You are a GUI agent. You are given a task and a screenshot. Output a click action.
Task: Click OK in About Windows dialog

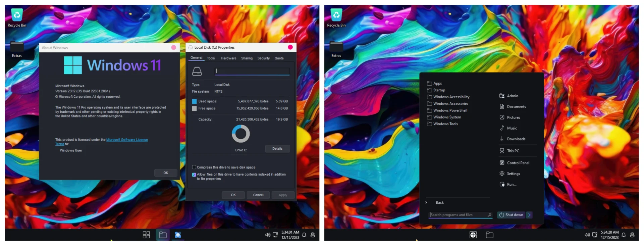click(x=166, y=173)
